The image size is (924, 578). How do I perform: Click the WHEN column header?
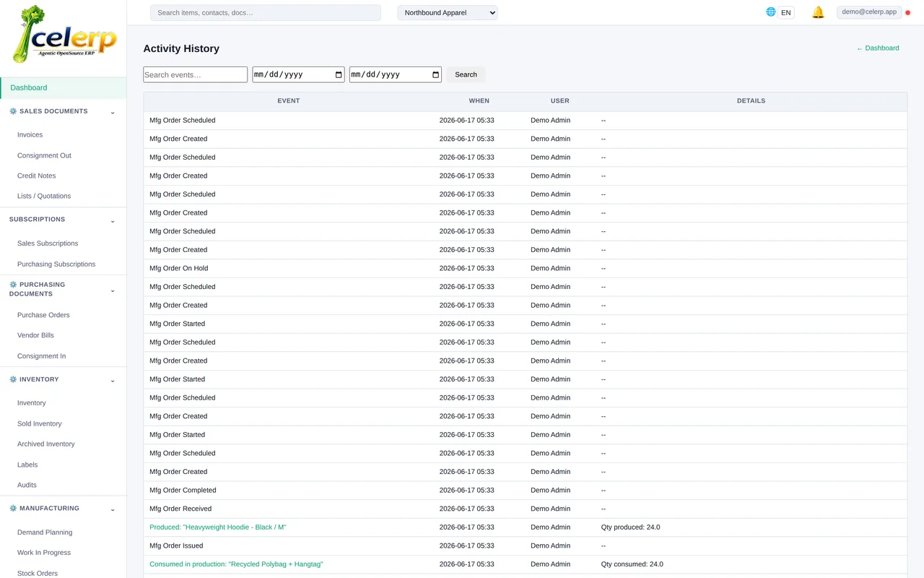tap(479, 100)
